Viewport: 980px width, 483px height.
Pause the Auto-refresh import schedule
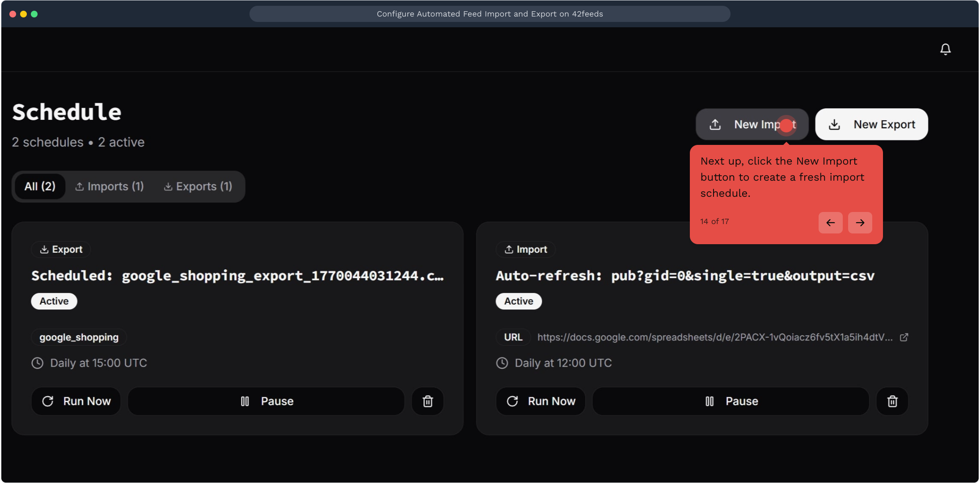tap(731, 401)
